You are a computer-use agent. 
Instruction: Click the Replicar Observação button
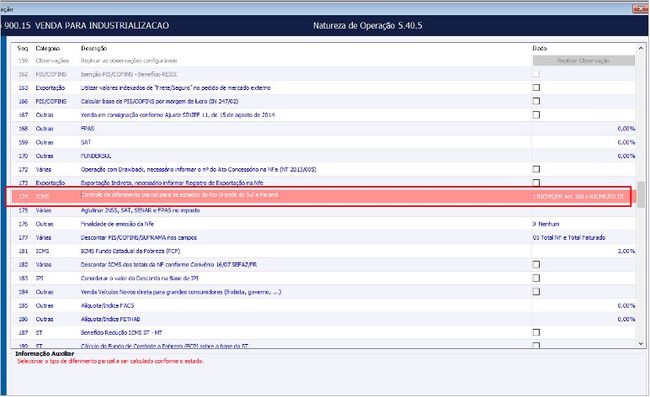click(x=583, y=61)
